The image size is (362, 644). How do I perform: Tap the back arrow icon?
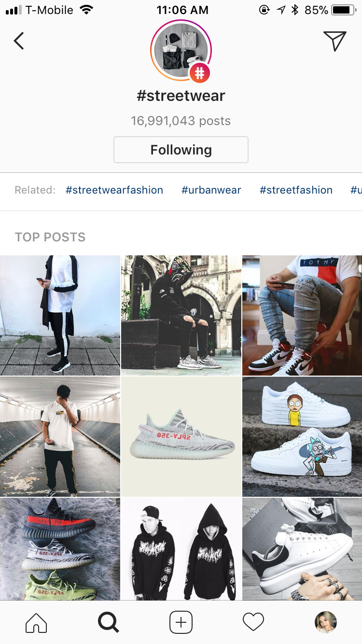coord(19,41)
